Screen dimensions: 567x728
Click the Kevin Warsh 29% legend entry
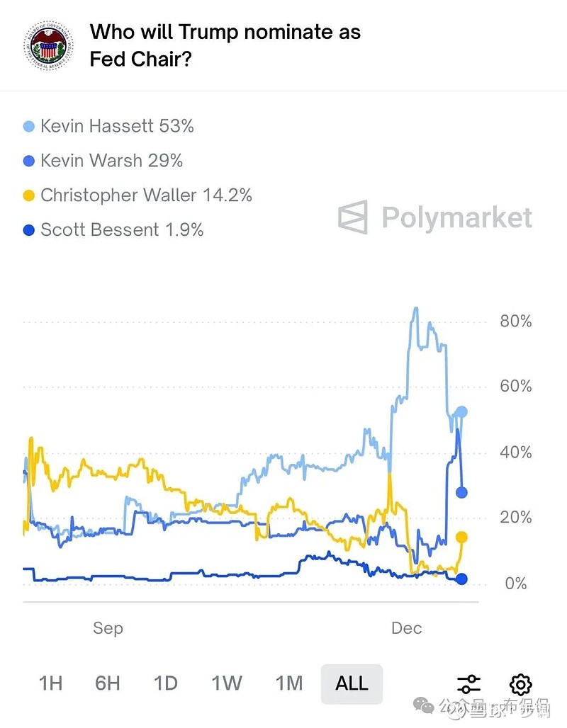click(111, 161)
